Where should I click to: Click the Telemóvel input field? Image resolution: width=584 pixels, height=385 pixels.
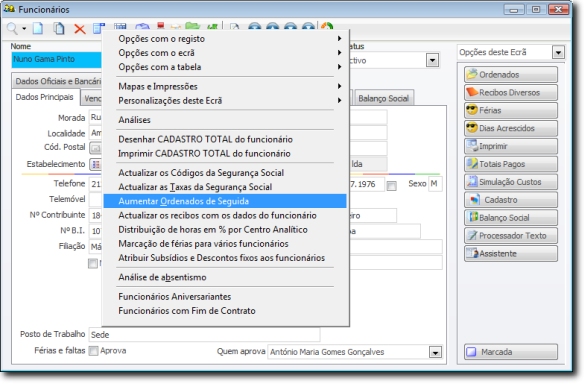pyautogui.click(x=95, y=199)
